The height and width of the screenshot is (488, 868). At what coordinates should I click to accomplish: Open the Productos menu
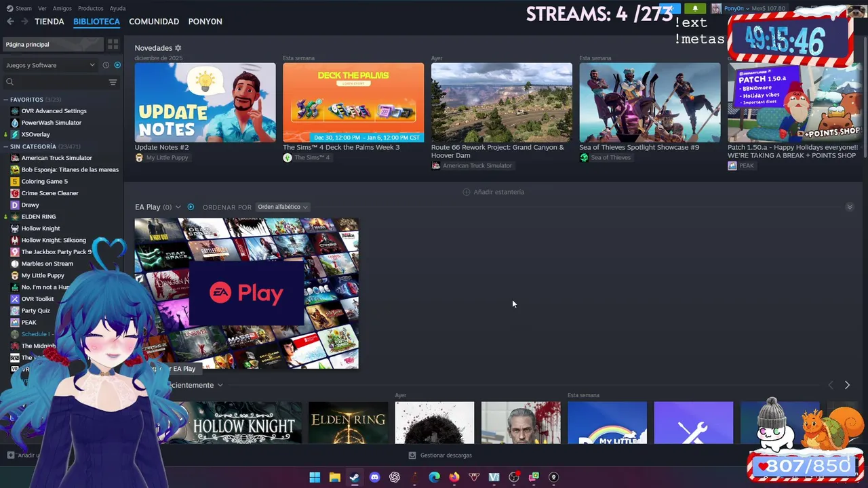pos(90,9)
